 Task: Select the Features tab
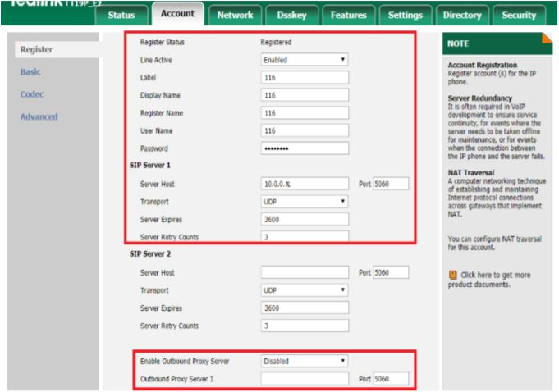347,16
